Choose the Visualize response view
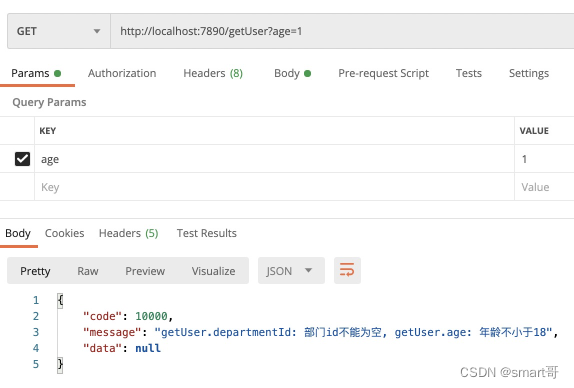The image size is (574, 388). click(213, 271)
